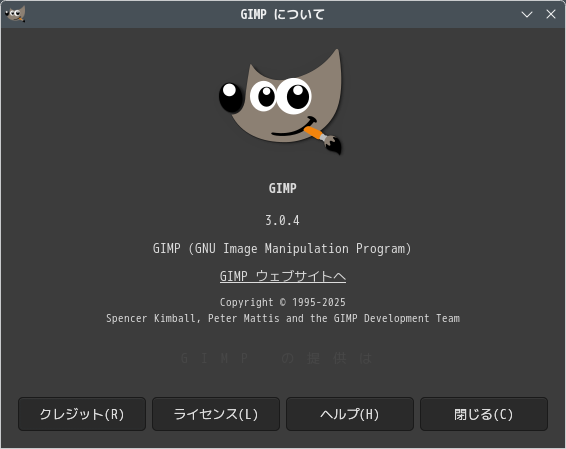Screen dimensions: 566x449
Task: Show the ライセンス(L) license information
Action: click(216, 414)
